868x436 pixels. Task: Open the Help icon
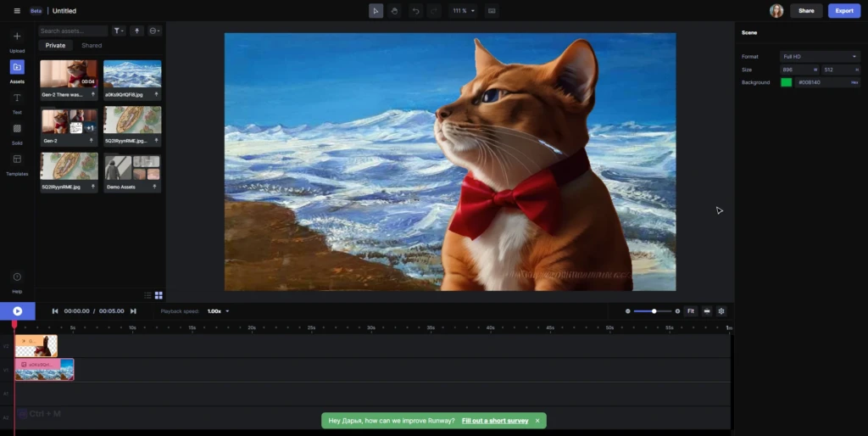(x=17, y=277)
